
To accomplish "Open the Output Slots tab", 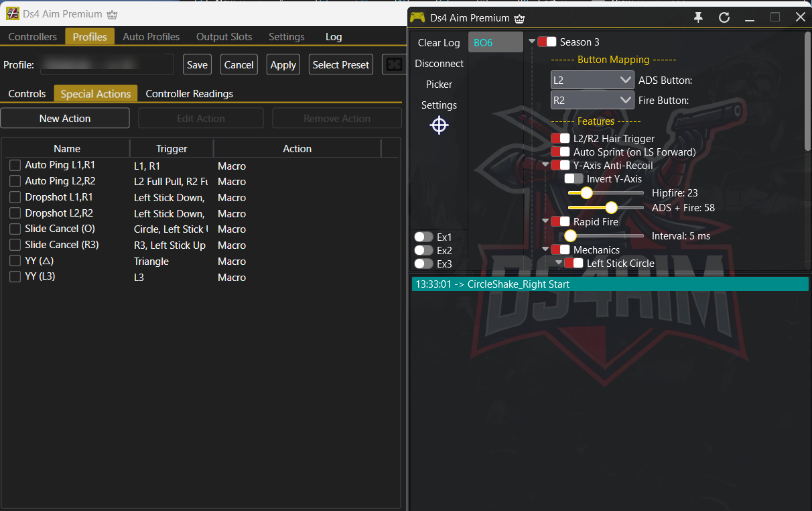I will pyautogui.click(x=224, y=37).
